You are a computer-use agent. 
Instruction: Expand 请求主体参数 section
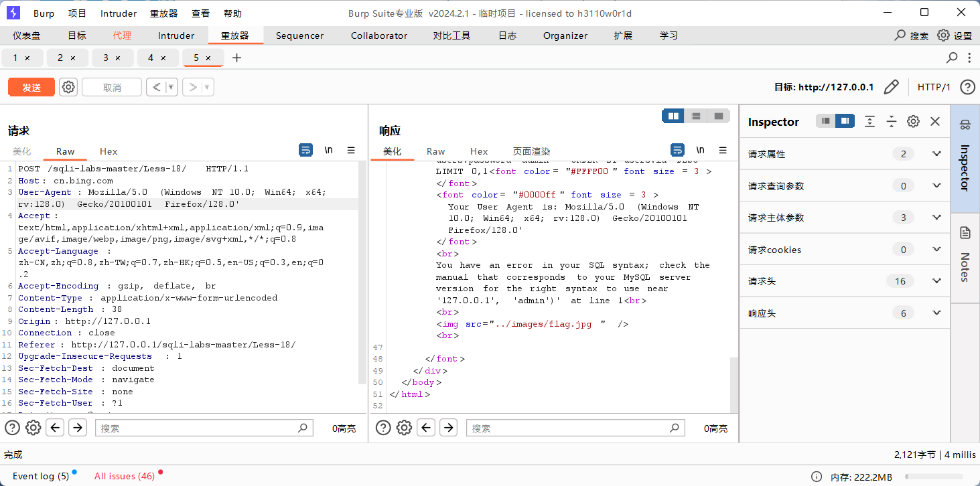tap(936, 218)
